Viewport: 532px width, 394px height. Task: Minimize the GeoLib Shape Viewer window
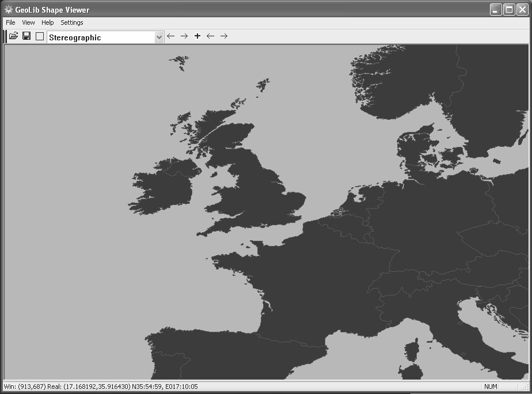click(496, 9)
